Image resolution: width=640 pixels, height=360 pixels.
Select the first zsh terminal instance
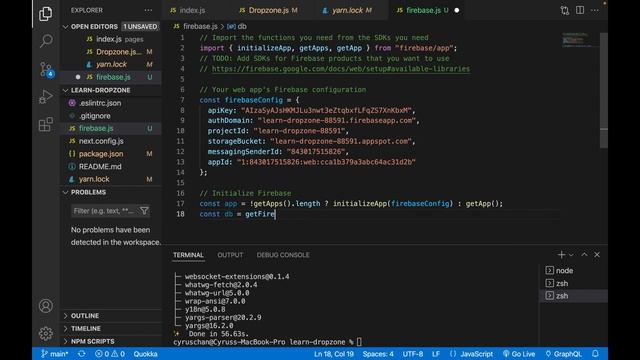click(x=573, y=283)
